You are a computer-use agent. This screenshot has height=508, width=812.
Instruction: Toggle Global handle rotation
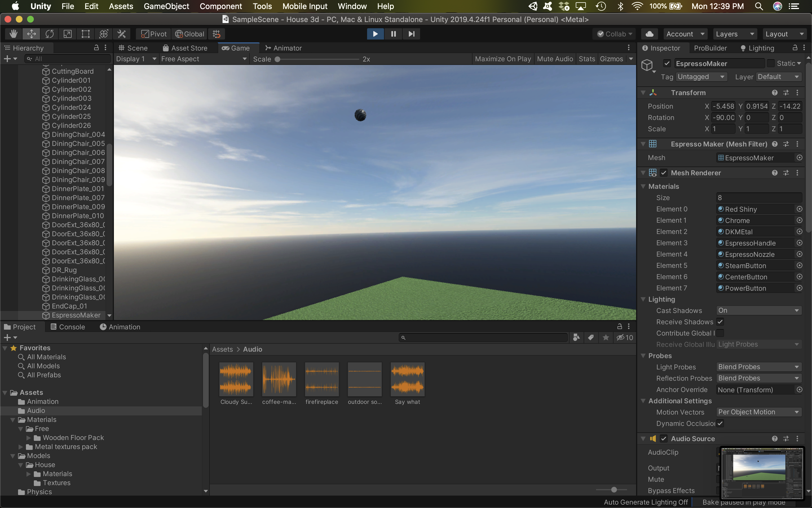tap(189, 34)
